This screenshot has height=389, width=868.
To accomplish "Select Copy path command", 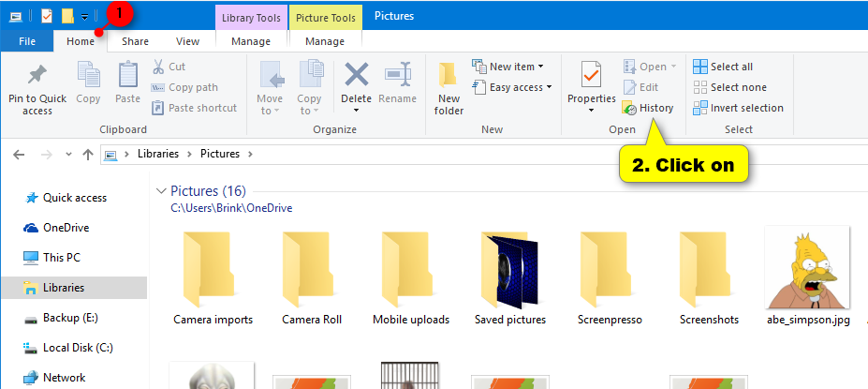I will click(x=184, y=87).
